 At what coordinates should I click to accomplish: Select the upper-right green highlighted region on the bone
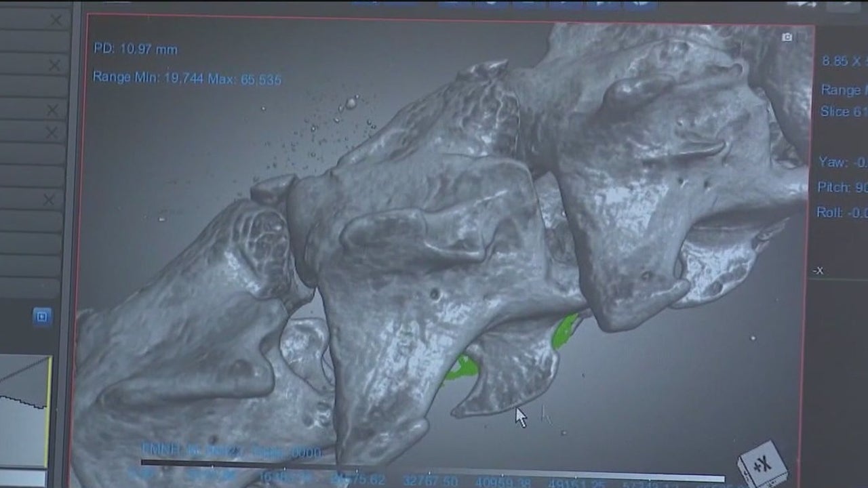coord(564,330)
